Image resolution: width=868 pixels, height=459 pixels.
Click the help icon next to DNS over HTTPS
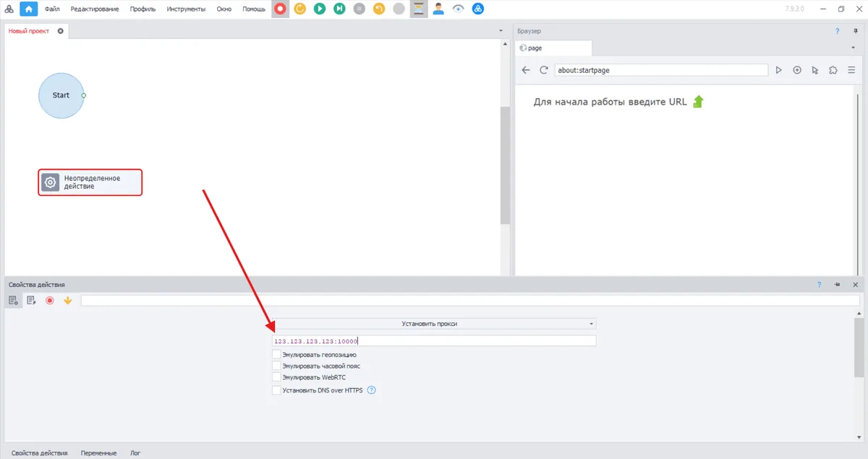tap(372, 390)
